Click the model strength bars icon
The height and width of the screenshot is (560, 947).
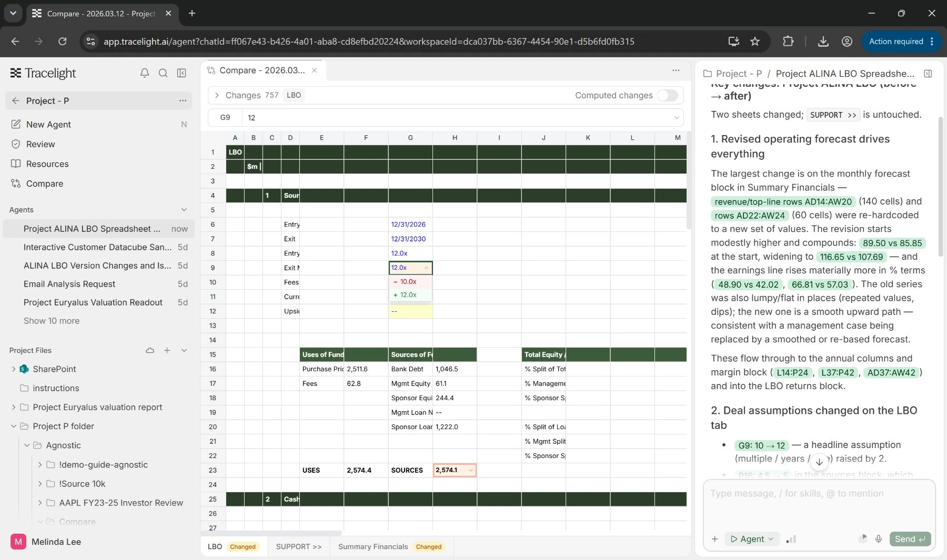(x=791, y=539)
